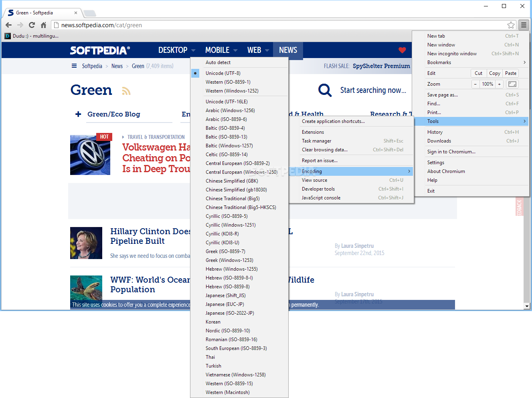Click the red heart icon in Softpedia header

coord(402,50)
